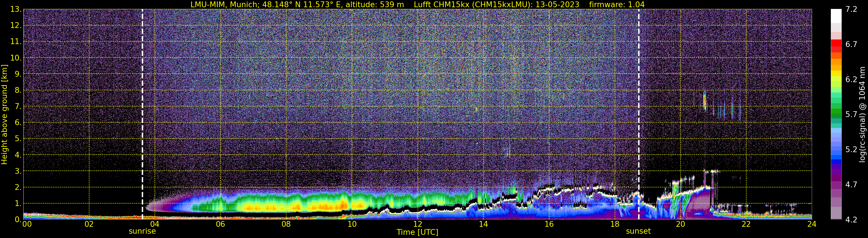This screenshot has height=238, width=868.
Task: Click the 'sunset' label below the axis
Action: coord(638,231)
